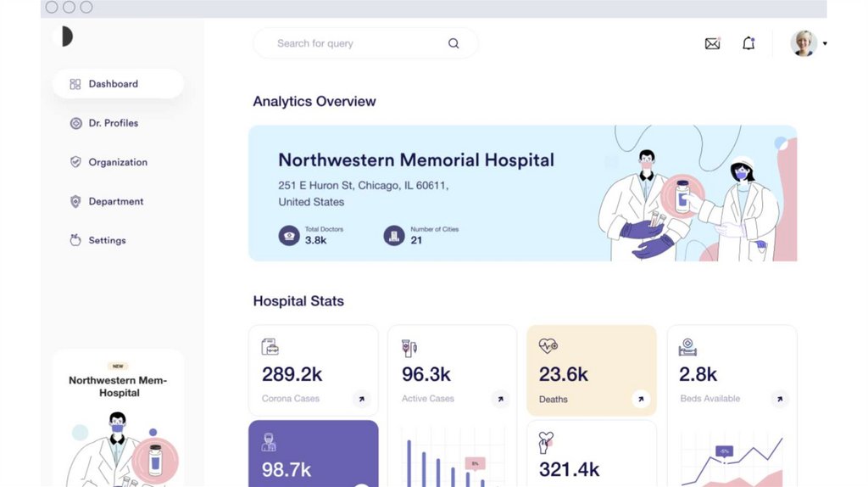Check the notification bell icon
This screenshot has height=487, width=868.
[x=748, y=43]
